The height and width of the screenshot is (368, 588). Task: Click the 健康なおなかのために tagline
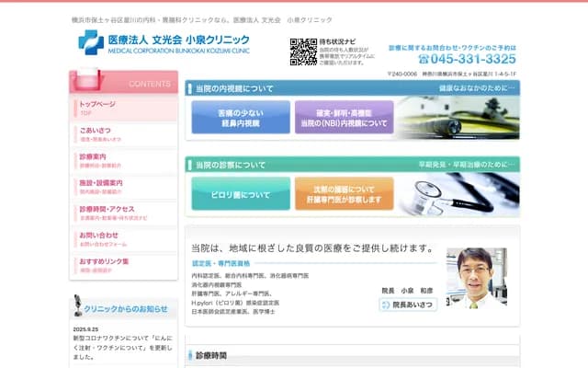click(x=477, y=88)
